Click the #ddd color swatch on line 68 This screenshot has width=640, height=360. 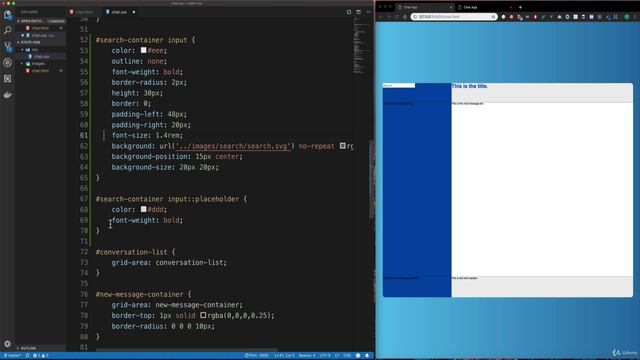(x=143, y=209)
